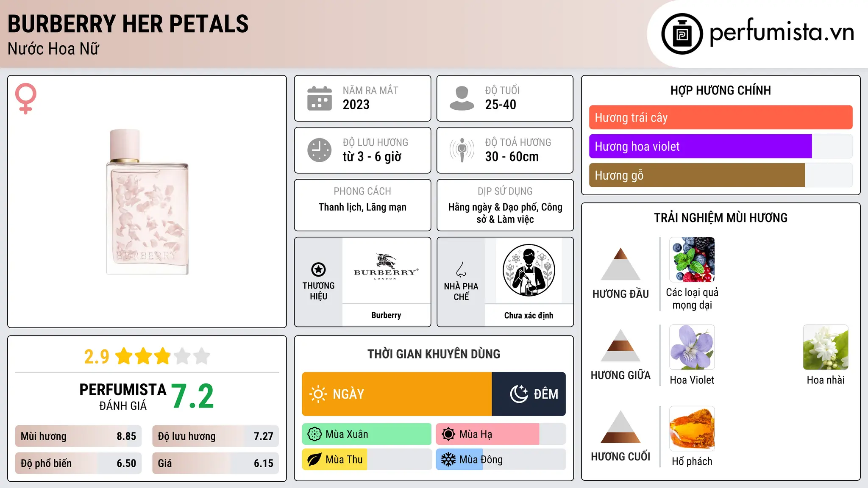Viewport: 868px width, 488px height.
Task: Click the Hương trái cây accord bar
Action: point(721,117)
